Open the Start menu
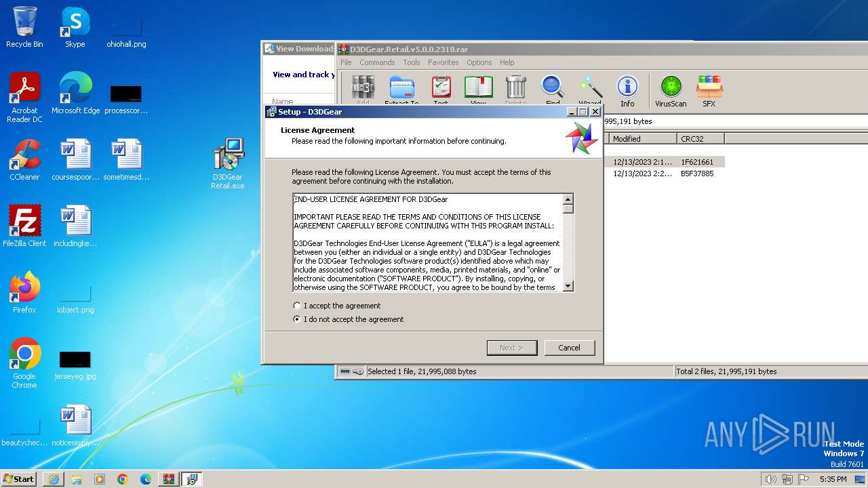Image resolution: width=868 pixels, height=488 pixels. 19,479
